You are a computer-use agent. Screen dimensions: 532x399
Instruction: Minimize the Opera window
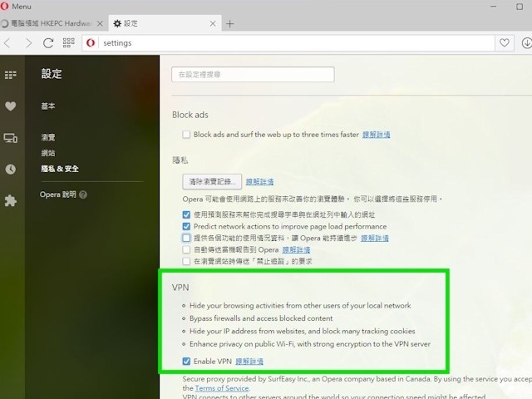tap(493, 7)
